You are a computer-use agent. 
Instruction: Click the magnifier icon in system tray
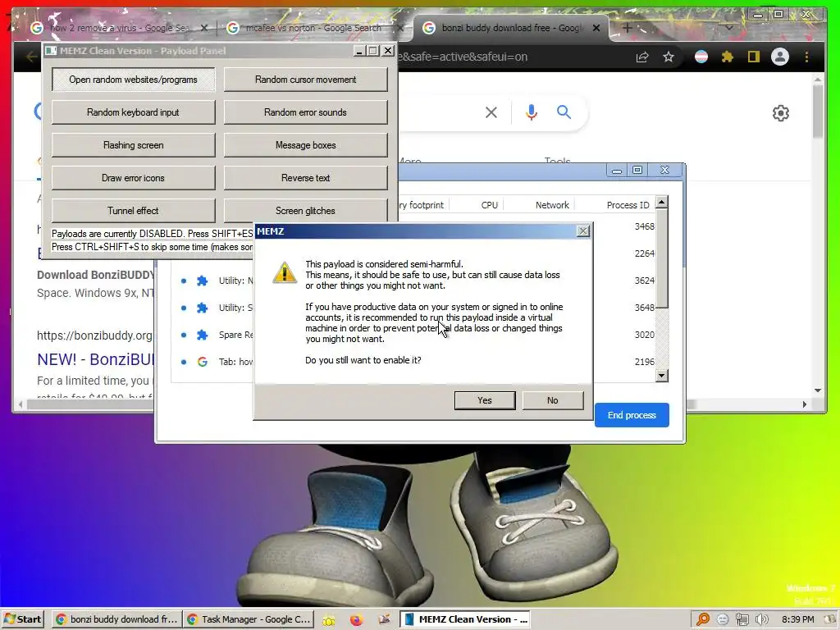click(x=702, y=619)
